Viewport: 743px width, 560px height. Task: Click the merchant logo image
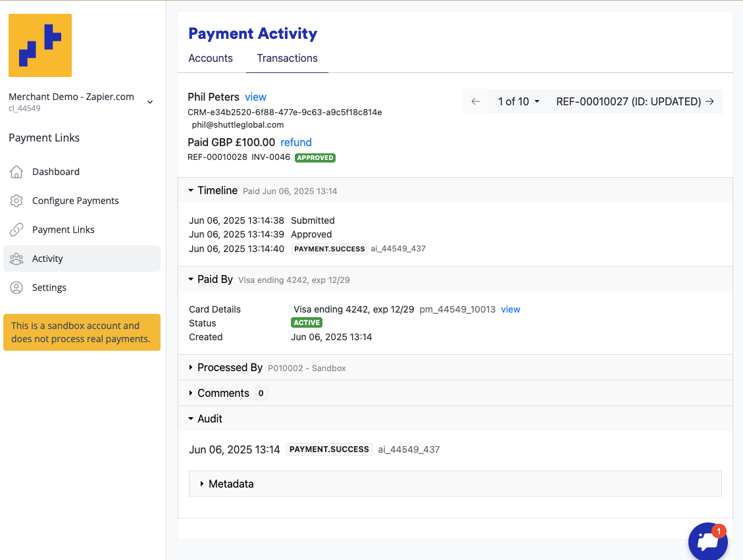tap(40, 45)
